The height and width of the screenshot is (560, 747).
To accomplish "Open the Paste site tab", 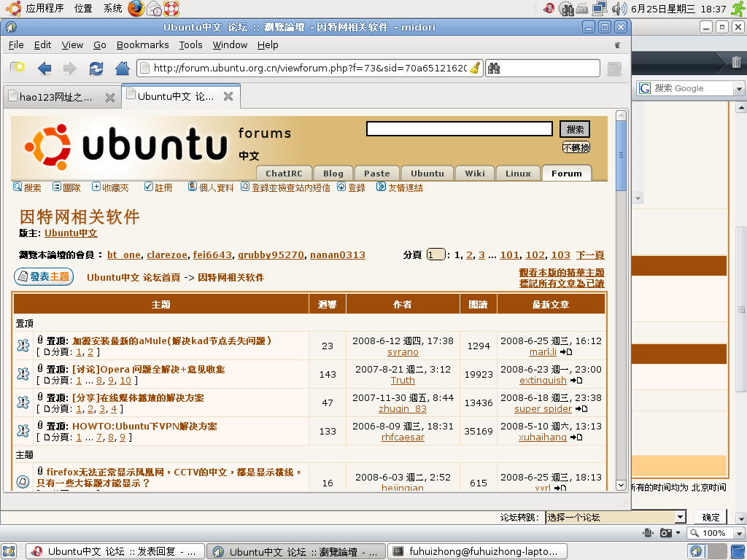I will (x=377, y=174).
